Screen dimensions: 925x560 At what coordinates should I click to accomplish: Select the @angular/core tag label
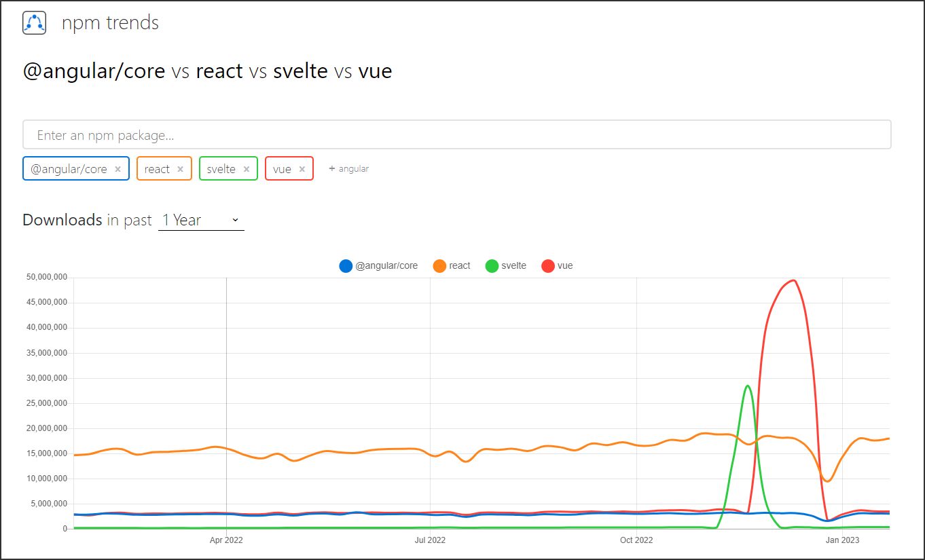69,169
